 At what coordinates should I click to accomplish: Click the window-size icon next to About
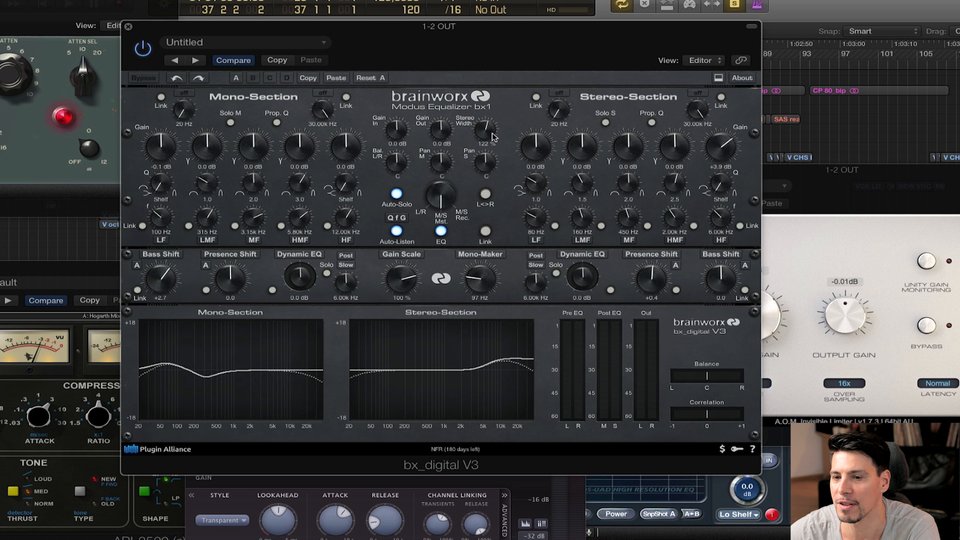[x=718, y=78]
